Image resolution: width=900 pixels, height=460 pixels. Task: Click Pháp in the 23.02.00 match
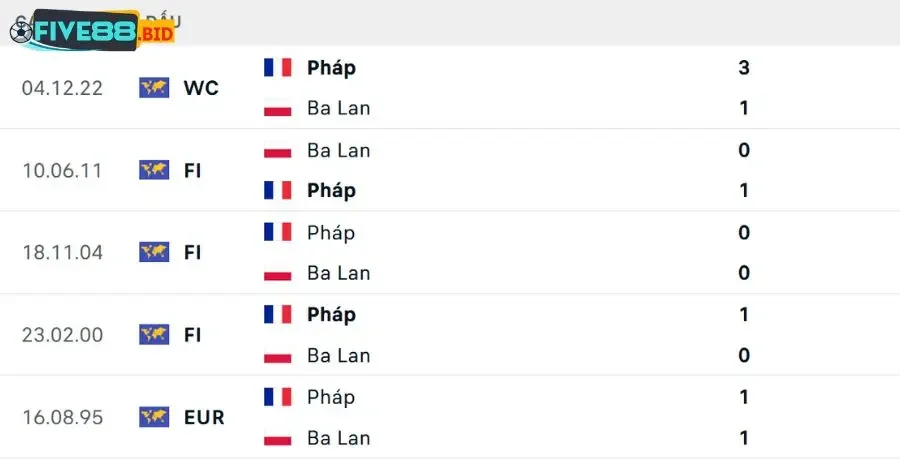point(331,314)
